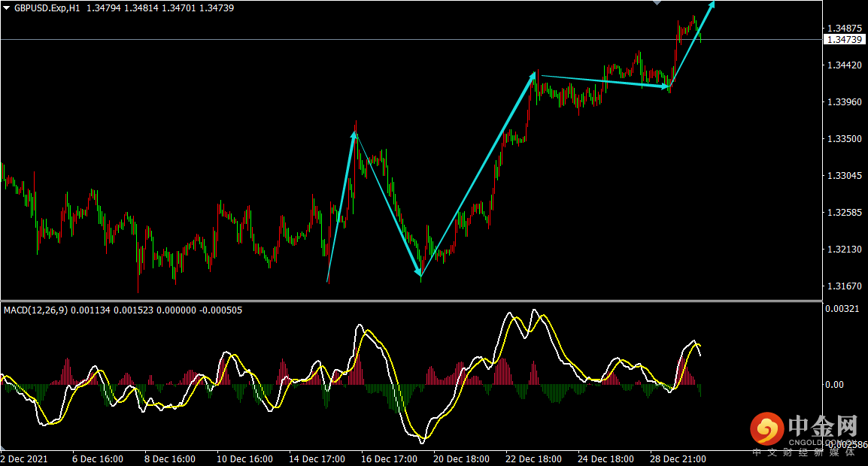Click the MACD value 0.001523
Viewport: 868px width, 466px height.
tap(133, 310)
